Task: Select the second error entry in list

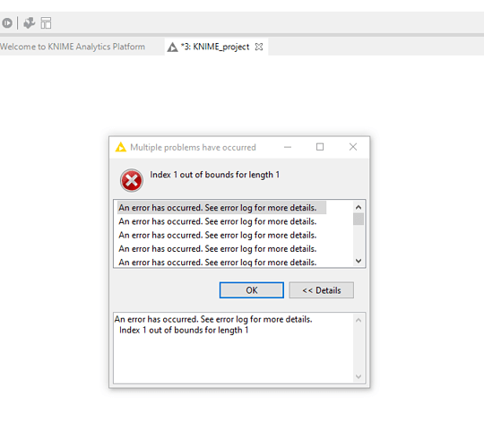Action: [218, 221]
